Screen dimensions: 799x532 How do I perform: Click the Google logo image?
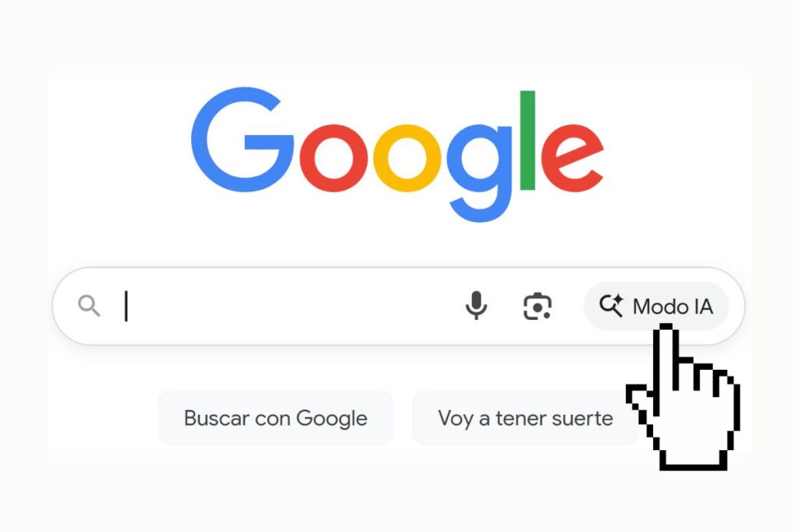(397, 155)
